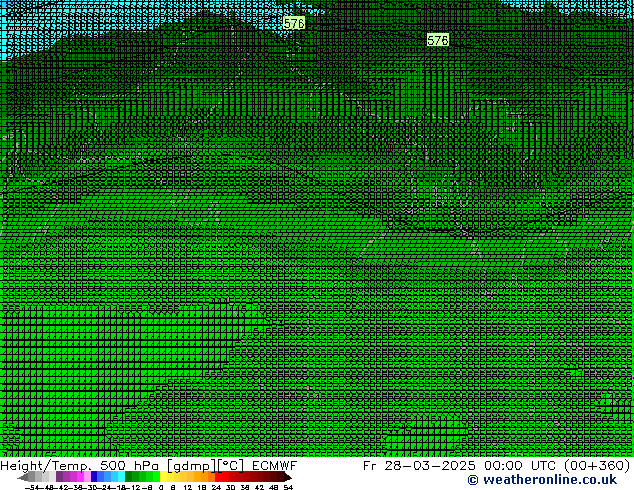
Task: Click the dark maroon right arrow end of legend
Action: pos(287,477)
